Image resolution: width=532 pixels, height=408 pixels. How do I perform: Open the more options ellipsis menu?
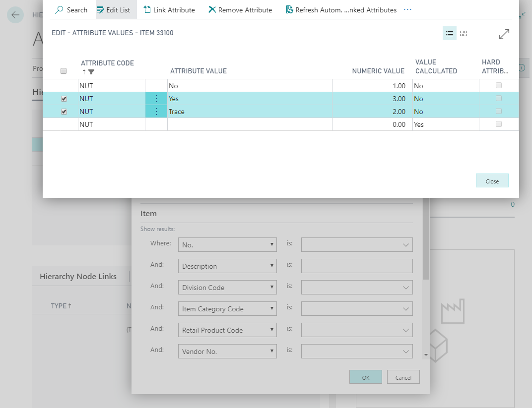click(x=407, y=10)
